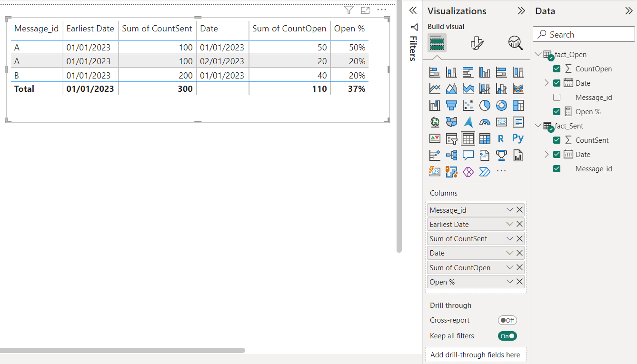This screenshot has width=637, height=364.
Task: Open the visual's More options ellipsis
Action: pos(382,10)
